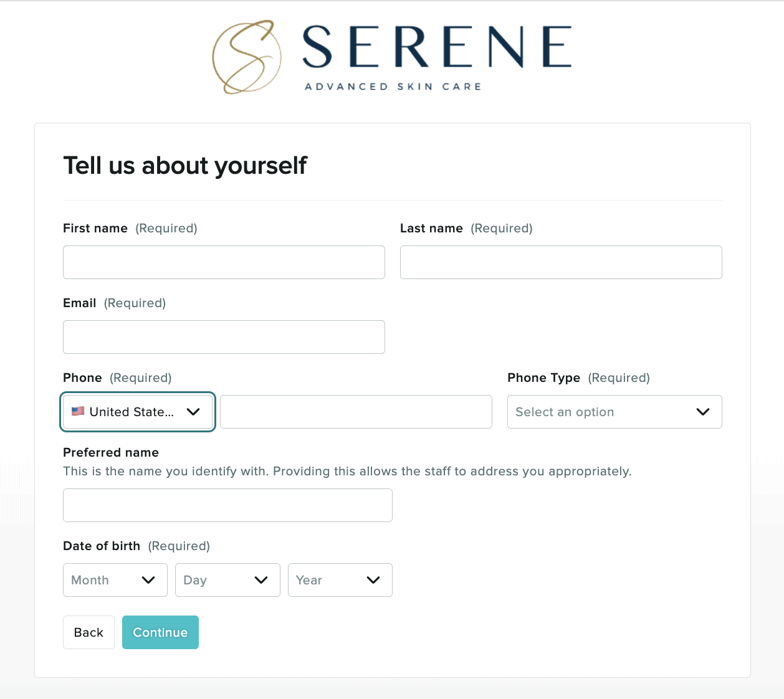Click the Last name input field
The width and height of the screenshot is (784, 699).
click(560, 262)
